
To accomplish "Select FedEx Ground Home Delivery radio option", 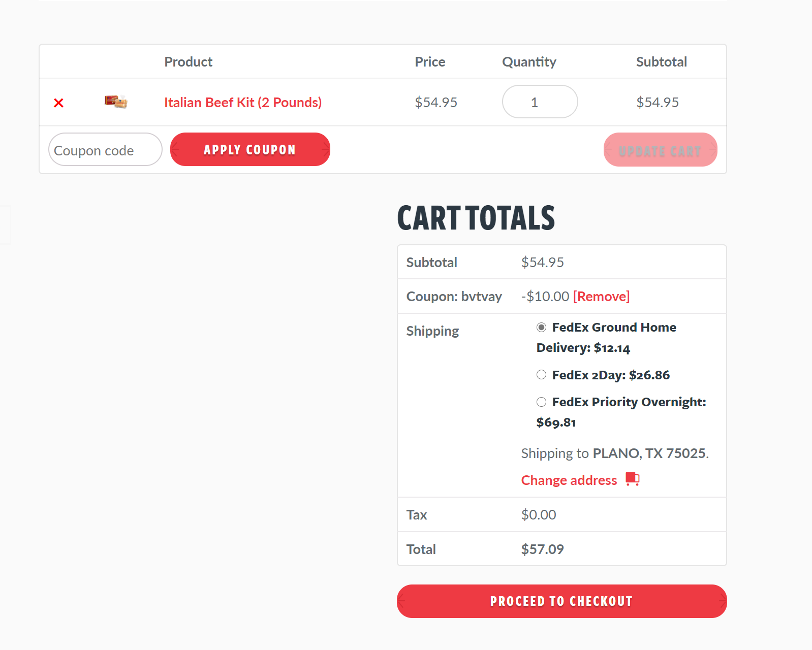I will tap(541, 328).
